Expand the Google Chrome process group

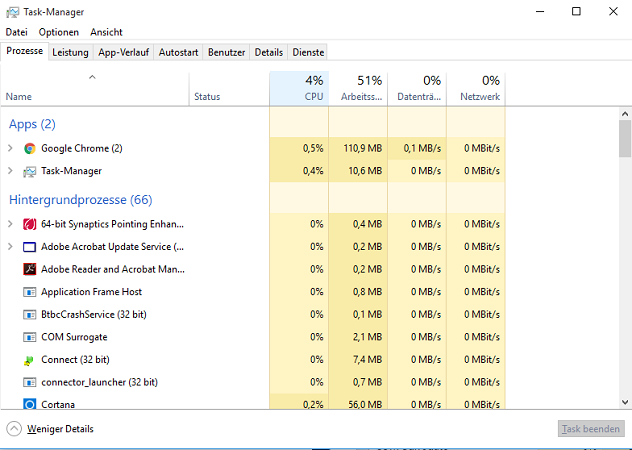10,148
